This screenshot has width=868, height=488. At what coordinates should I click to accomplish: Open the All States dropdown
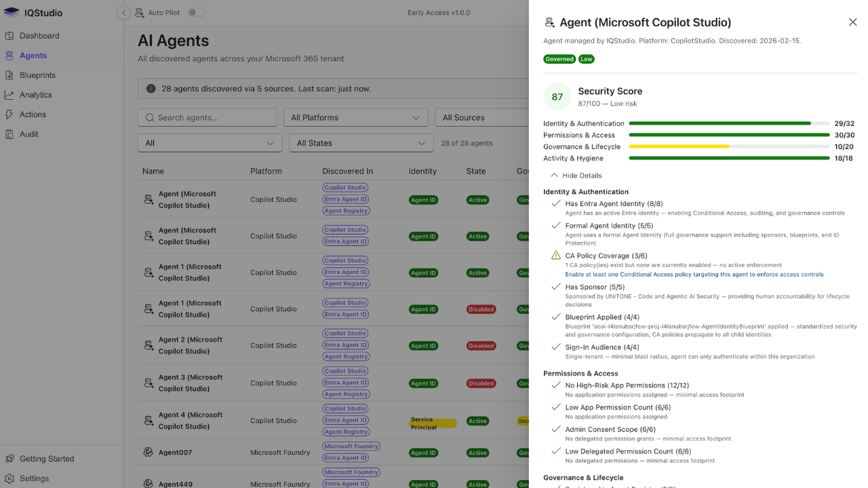(x=361, y=143)
